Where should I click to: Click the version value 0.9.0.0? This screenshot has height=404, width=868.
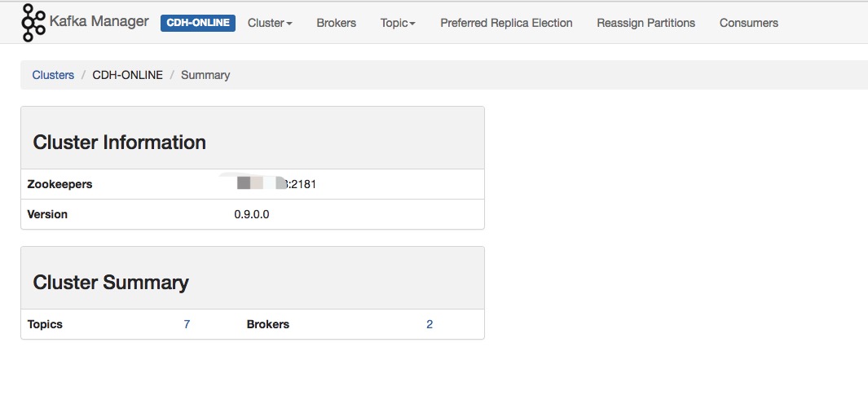coord(252,214)
